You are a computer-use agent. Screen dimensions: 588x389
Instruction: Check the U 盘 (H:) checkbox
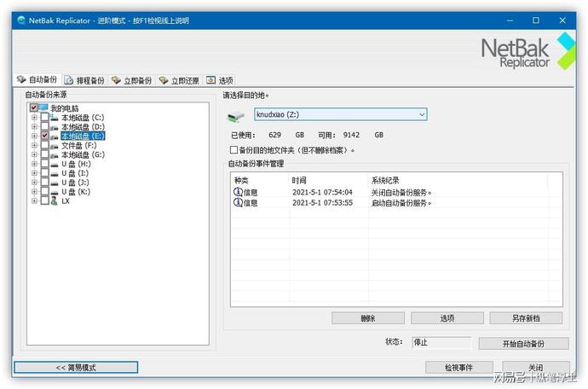coord(44,164)
